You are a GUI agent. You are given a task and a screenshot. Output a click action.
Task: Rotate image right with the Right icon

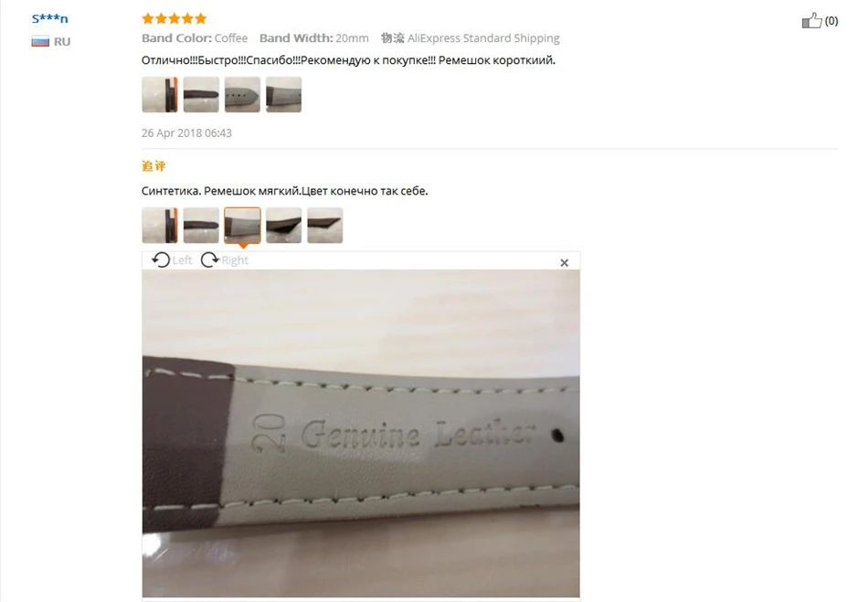[x=209, y=259]
